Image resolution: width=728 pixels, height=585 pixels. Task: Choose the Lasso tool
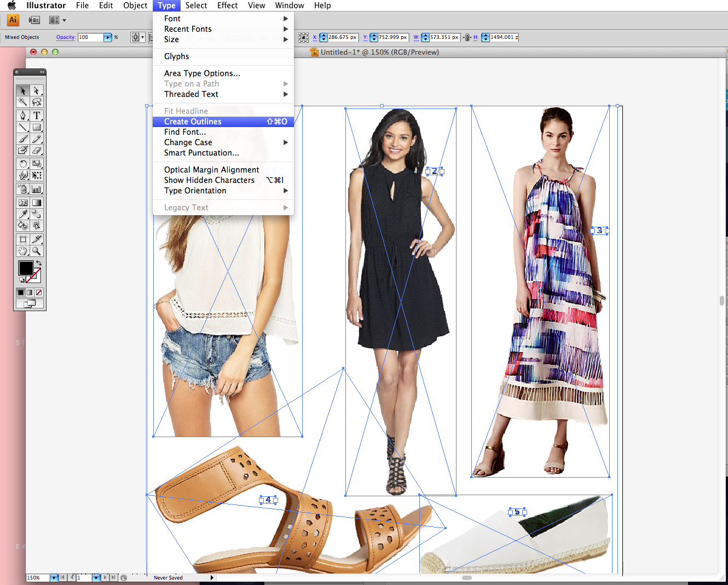pos(37,102)
